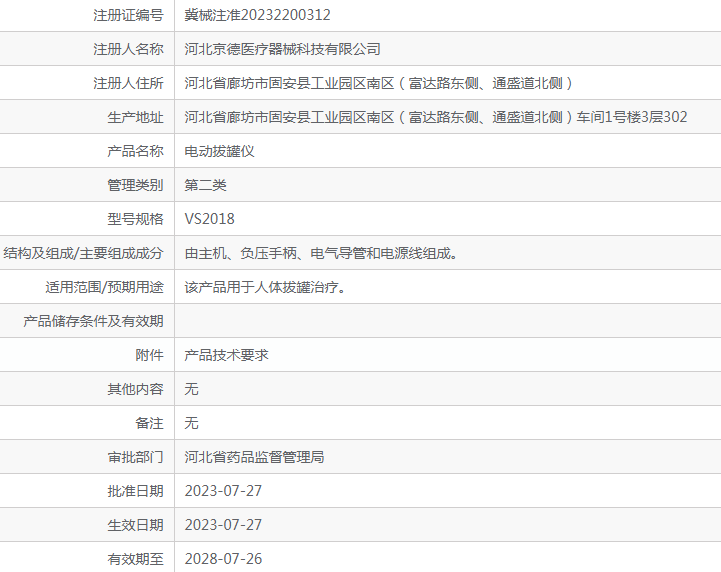Image resolution: width=721 pixels, height=572 pixels.
Task: Click the 生产地址 value ending in 3层302
Action: (x=436, y=117)
